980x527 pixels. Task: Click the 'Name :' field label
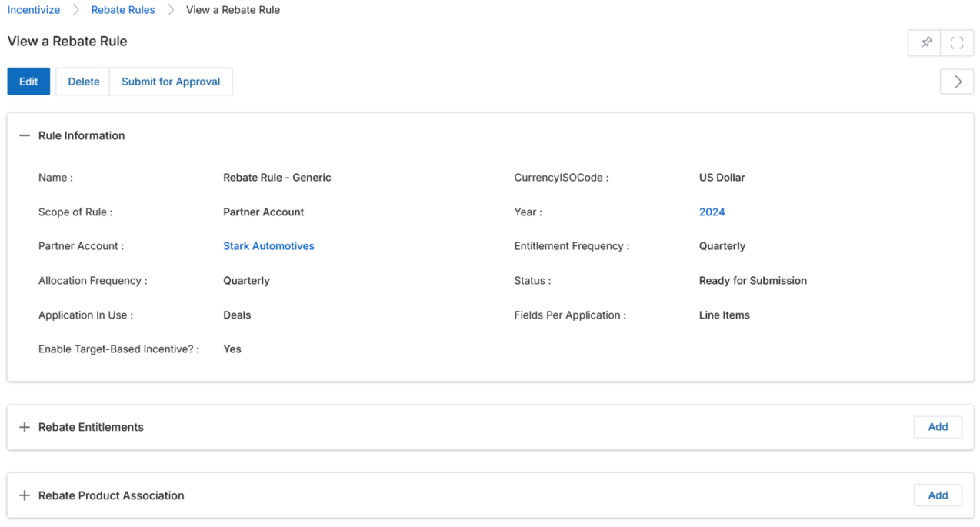click(x=55, y=178)
